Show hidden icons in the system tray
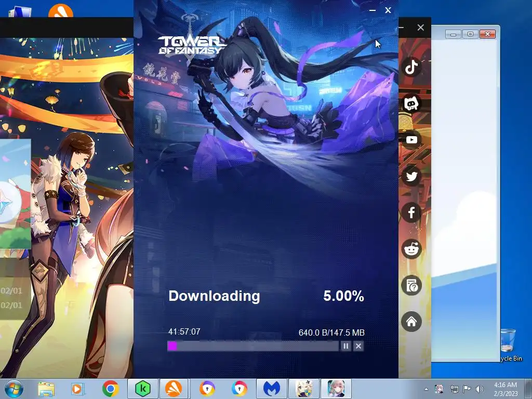The width and height of the screenshot is (532, 399). pos(426,390)
